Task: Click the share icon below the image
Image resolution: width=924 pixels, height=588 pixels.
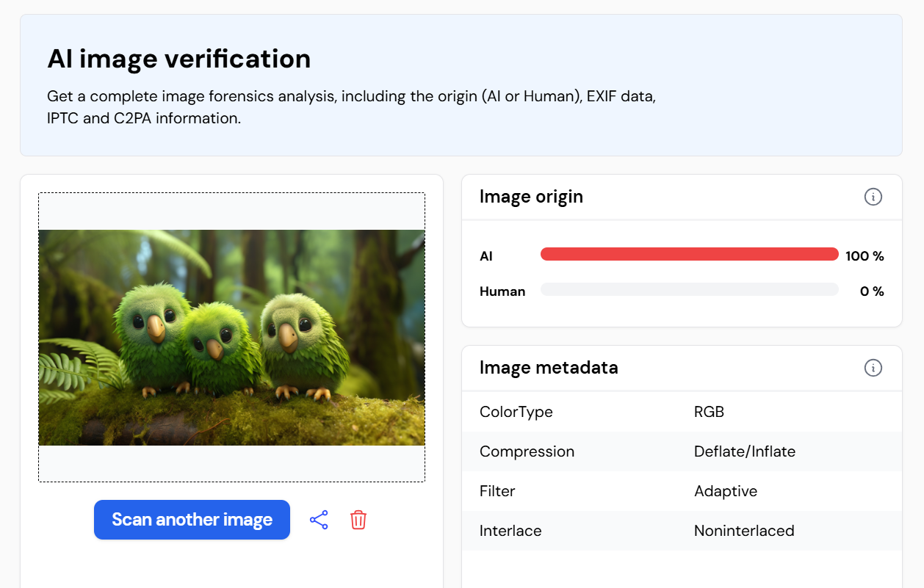Action: point(319,520)
